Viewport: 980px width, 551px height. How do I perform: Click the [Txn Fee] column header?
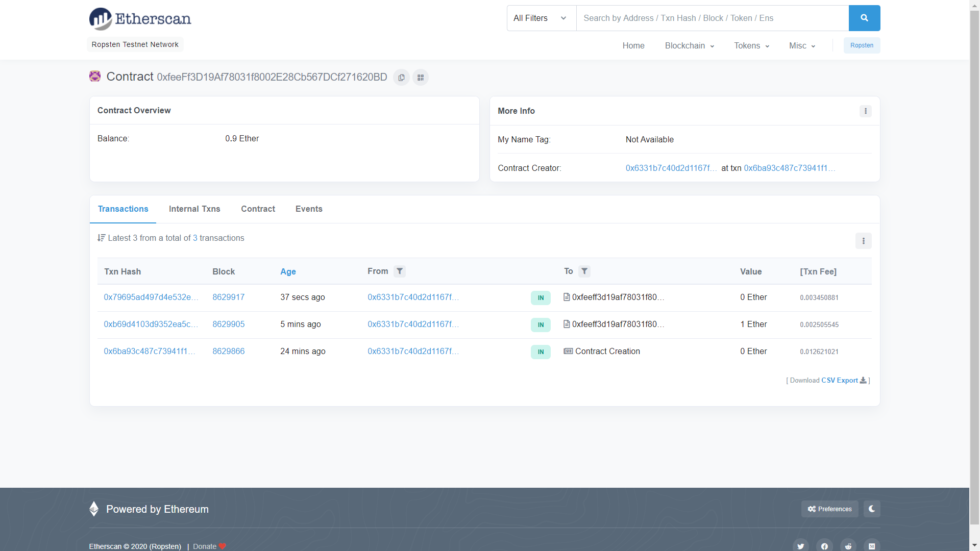coord(818,271)
